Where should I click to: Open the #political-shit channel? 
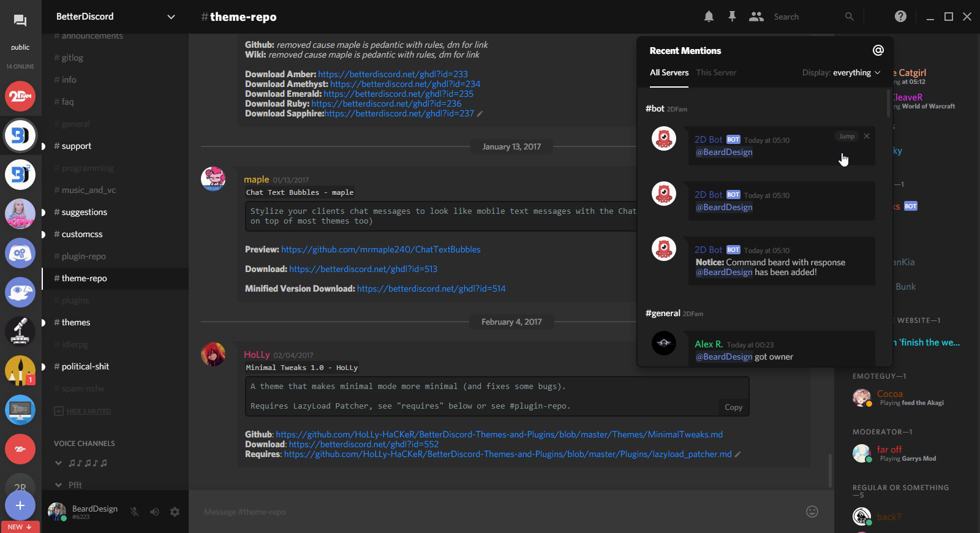pyautogui.click(x=115, y=366)
